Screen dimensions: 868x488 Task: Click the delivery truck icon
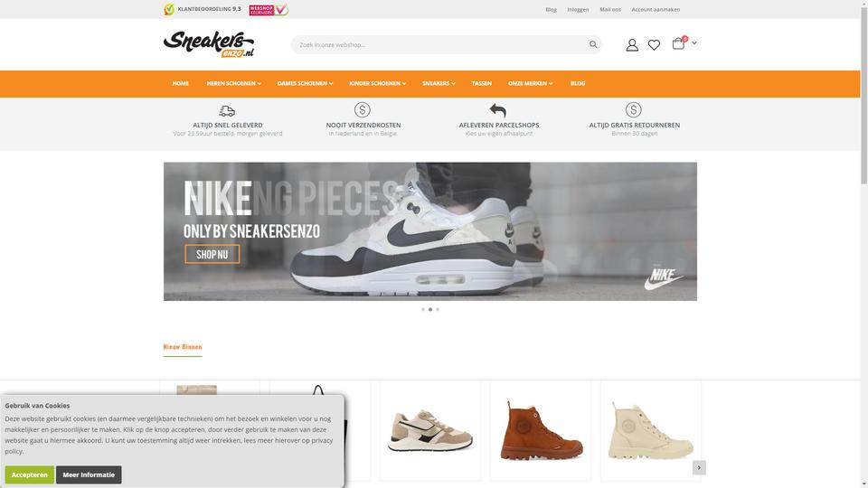point(227,110)
